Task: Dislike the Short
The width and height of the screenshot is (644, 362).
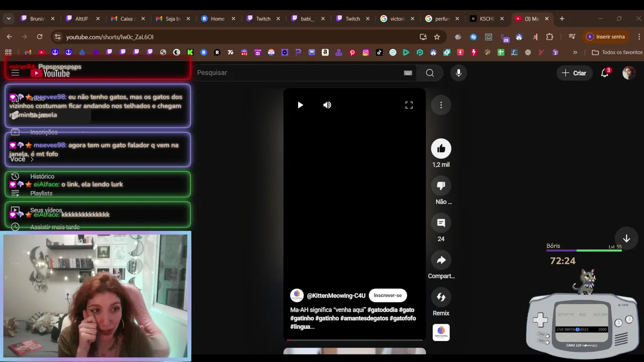Action: tap(441, 186)
